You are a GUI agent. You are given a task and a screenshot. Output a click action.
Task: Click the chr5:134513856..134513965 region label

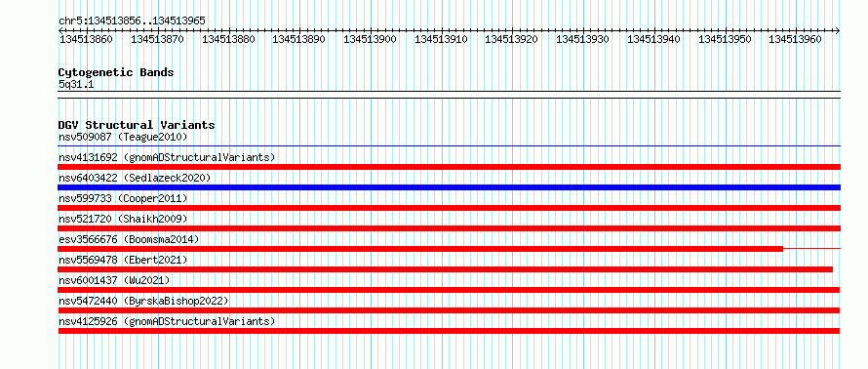point(132,20)
